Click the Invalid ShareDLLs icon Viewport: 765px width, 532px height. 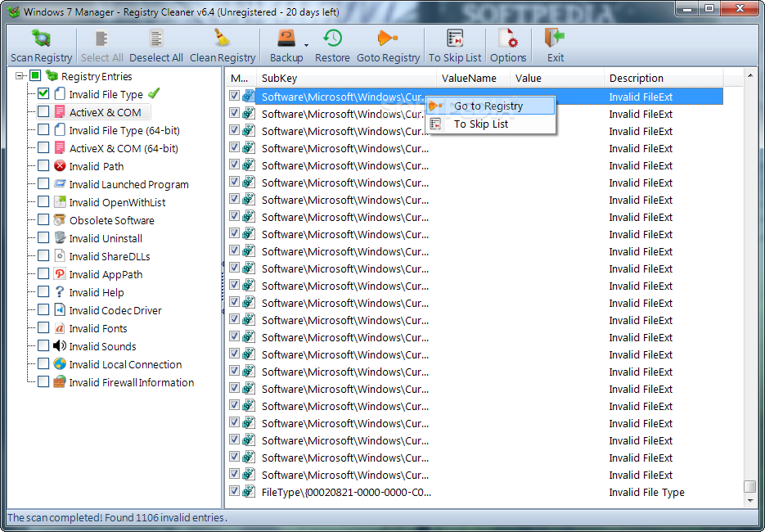coord(60,256)
